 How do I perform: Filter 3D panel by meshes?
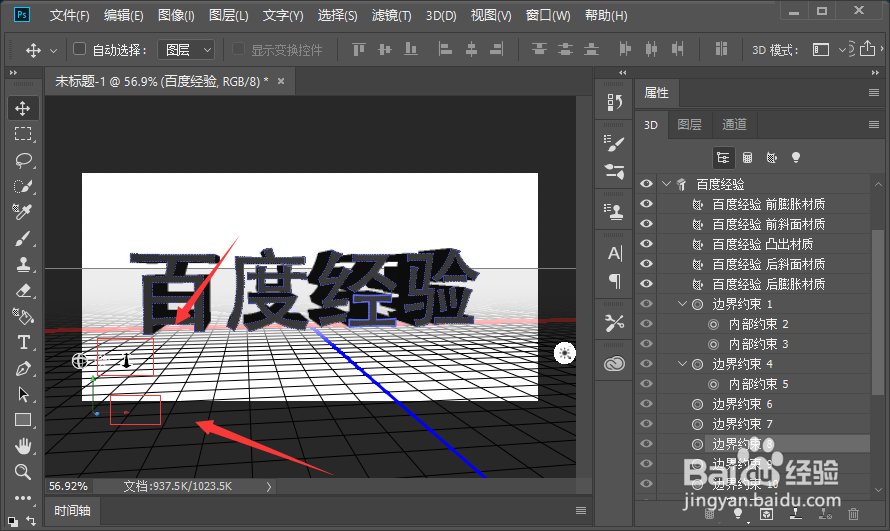pos(748,158)
